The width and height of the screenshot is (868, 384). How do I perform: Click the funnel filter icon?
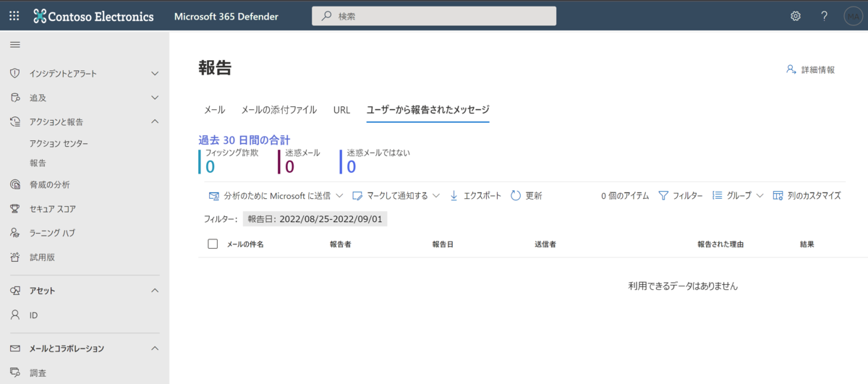pyautogui.click(x=663, y=195)
